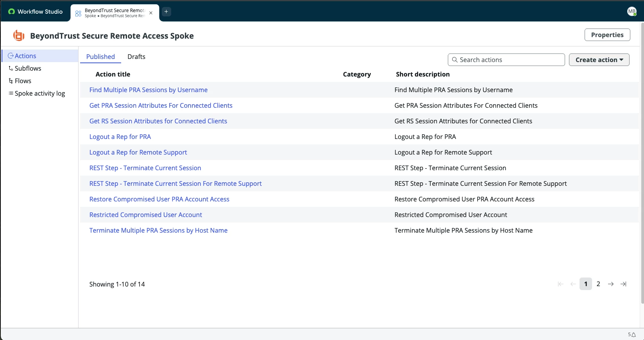The image size is (644, 340).
Task: Switch to the Published tab
Action: tap(100, 57)
